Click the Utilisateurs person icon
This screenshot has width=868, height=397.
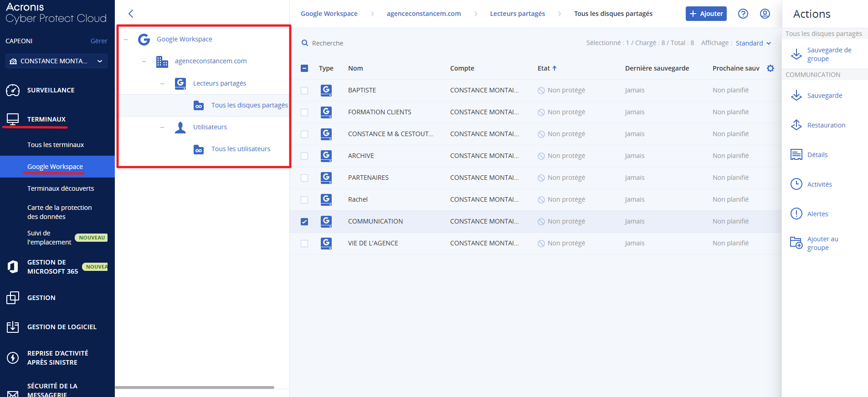point(180,127)
